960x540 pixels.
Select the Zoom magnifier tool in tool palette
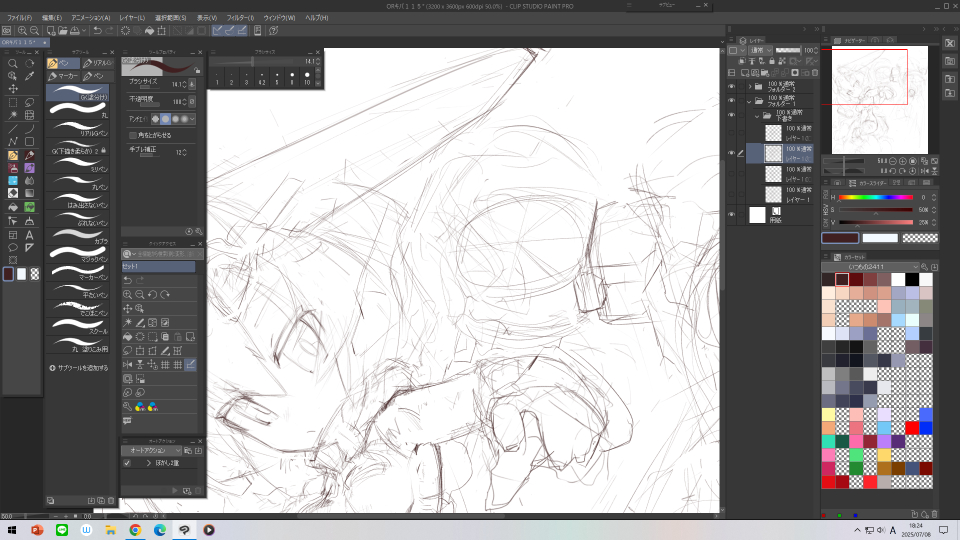(x=12, y=64)
